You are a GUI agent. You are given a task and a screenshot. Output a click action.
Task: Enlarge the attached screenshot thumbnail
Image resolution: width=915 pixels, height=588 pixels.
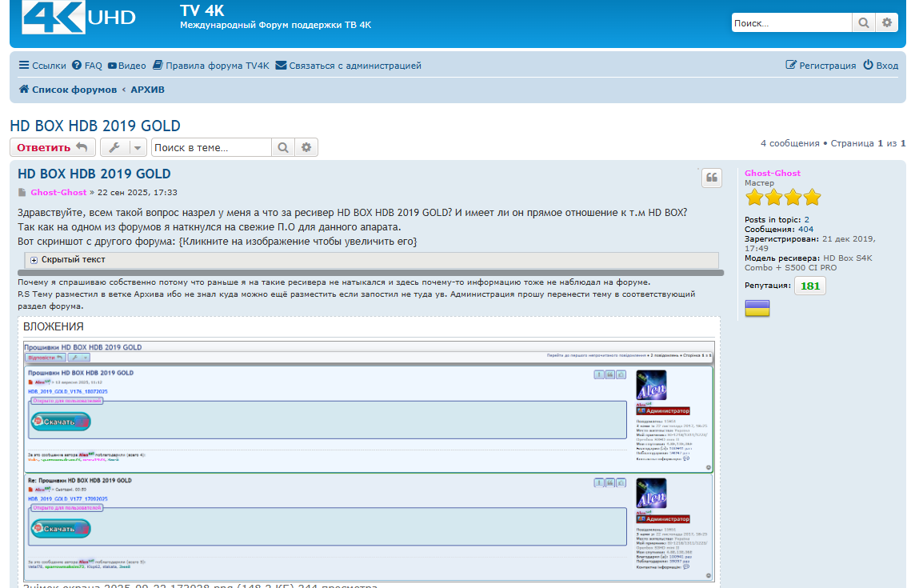tap(369, 460)
